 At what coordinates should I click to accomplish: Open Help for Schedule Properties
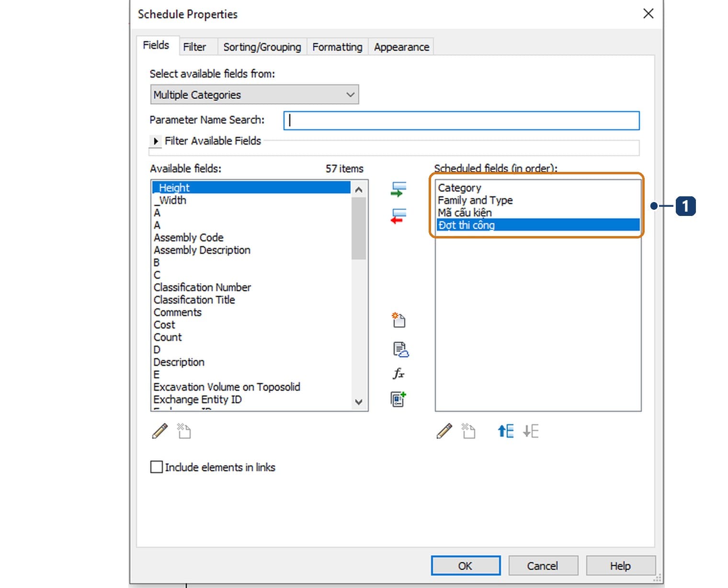pyautogui.click(x=620, y=565)
